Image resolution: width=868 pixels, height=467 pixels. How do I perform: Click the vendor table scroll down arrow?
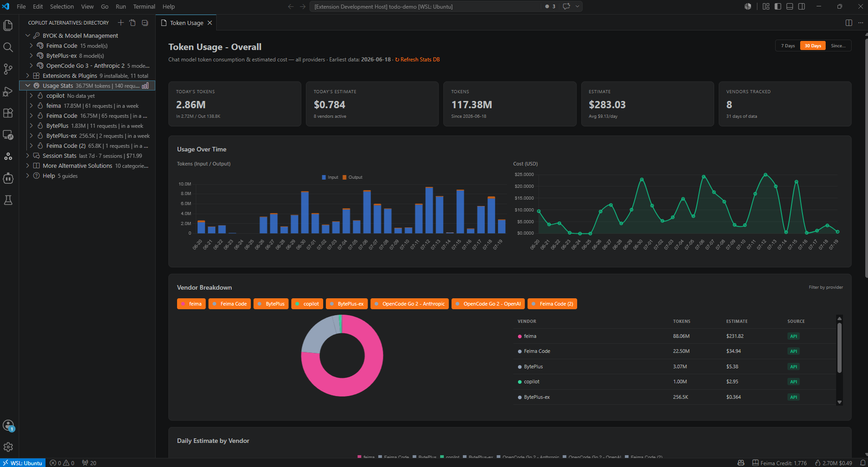(840, 402)
